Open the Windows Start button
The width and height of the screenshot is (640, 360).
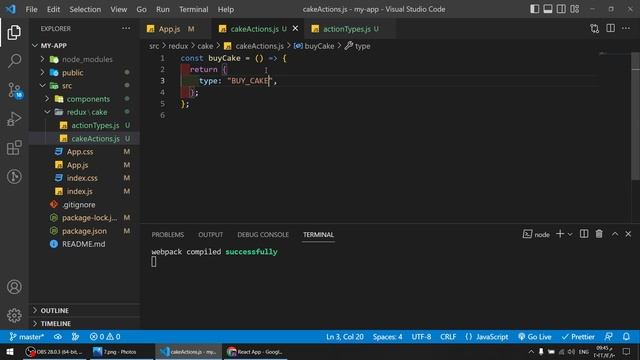coord(10,351)
